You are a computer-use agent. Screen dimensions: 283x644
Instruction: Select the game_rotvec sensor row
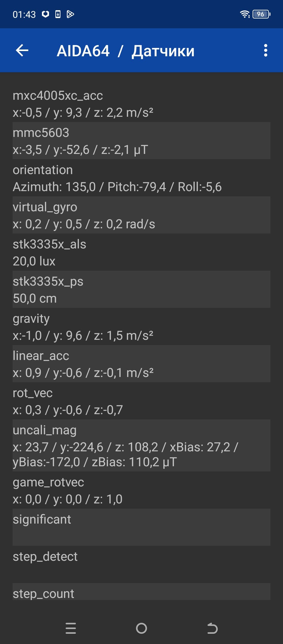(x=141, y=490)
